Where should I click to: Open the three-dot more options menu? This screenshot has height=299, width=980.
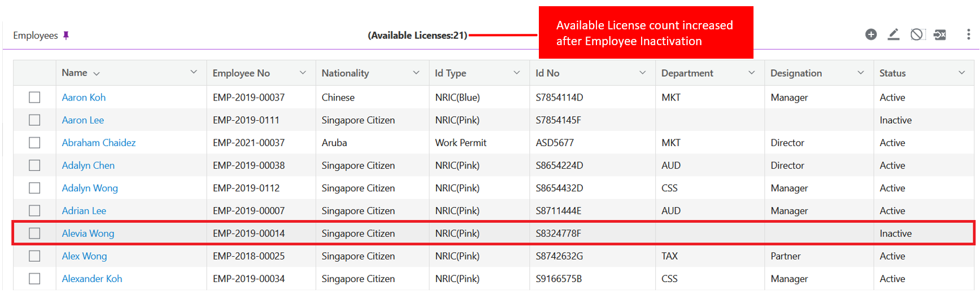coord(968,34)
